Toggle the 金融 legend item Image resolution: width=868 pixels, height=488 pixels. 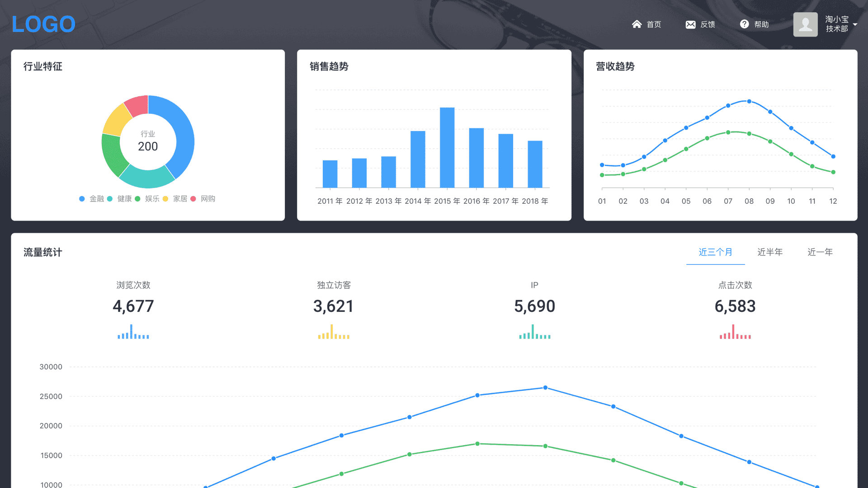click(92, 199)
